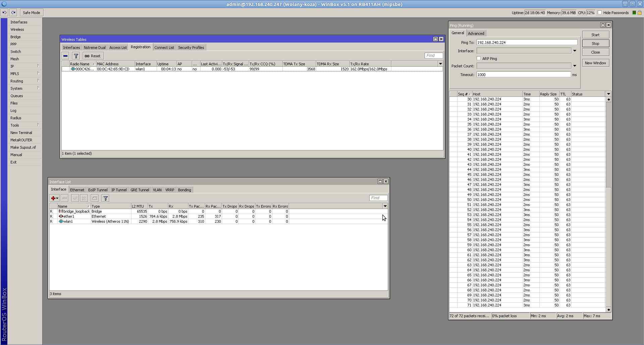Switch to Security Profiles tab
The width and height of the screenshot is (644, 345).
click(191, 48)
